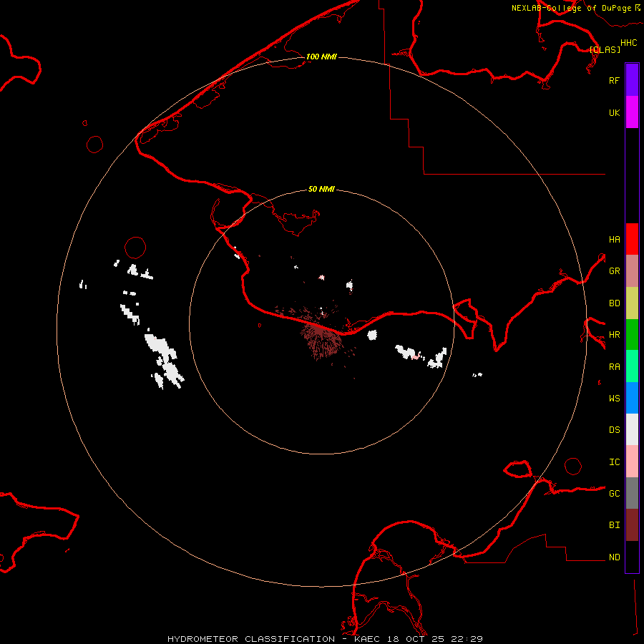Click the RF purple legend swatch
The height and width of the screenshot is (644, 644).
[632, 80]
